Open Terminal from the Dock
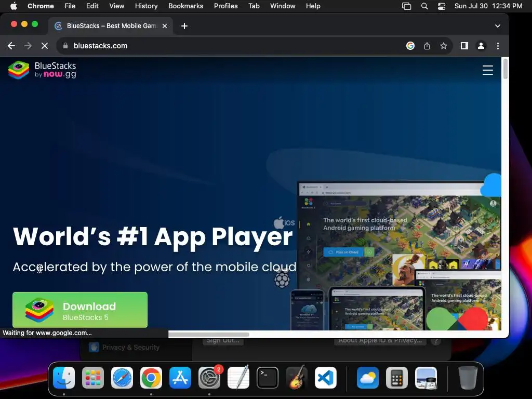 click(268, 378)
